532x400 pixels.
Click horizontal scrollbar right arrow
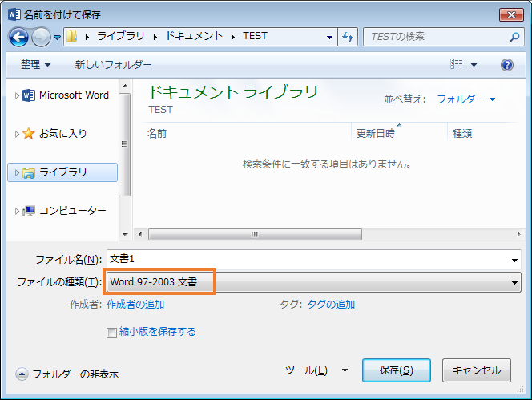(518, 234)
